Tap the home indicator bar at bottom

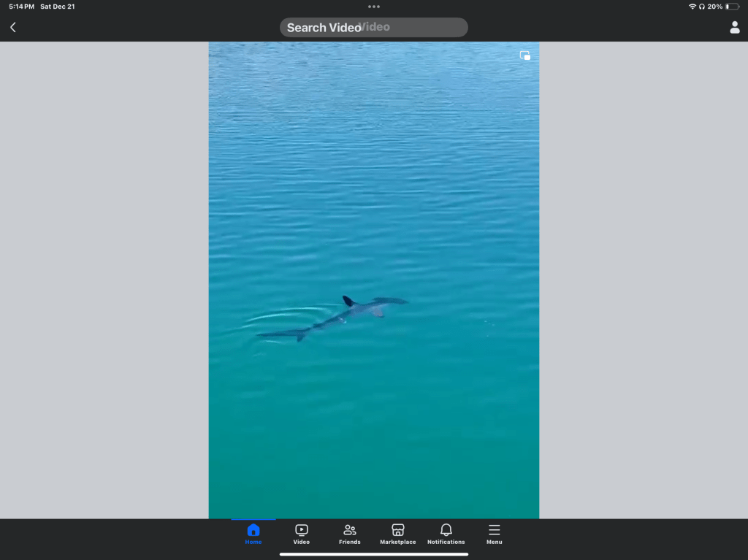point(374,554)
